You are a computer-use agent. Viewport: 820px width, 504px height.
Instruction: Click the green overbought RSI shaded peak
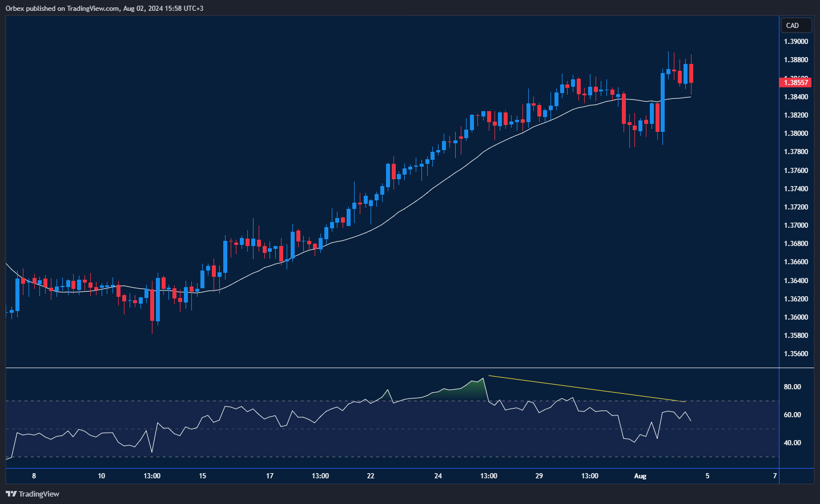pyautogui.click(x=473, y=389)
